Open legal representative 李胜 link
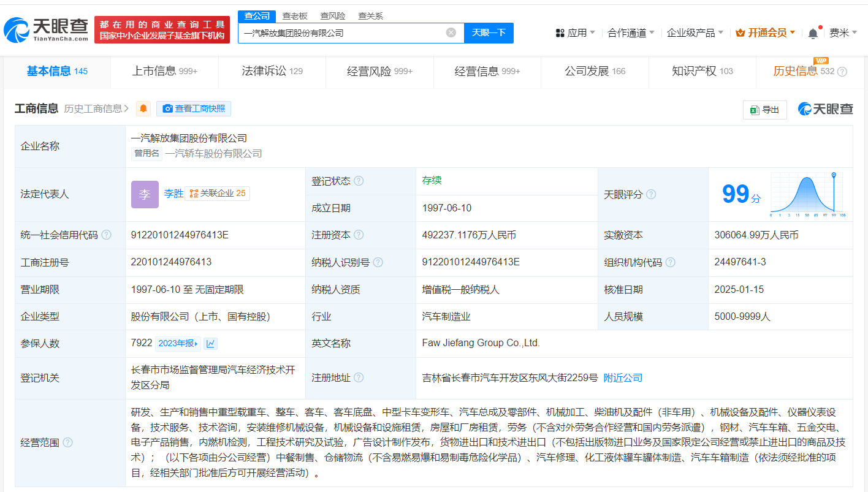The image size is (868, 492). click(x=173, y=194)
